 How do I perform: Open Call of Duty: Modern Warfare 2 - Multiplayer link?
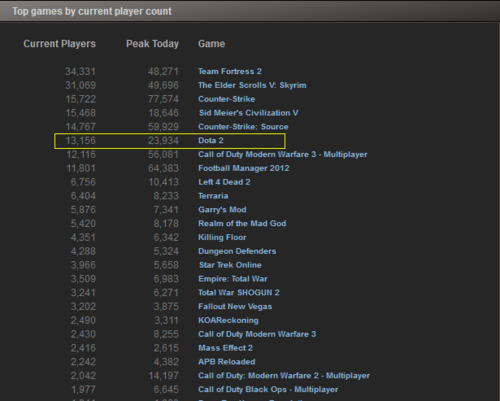coord(284,376)
